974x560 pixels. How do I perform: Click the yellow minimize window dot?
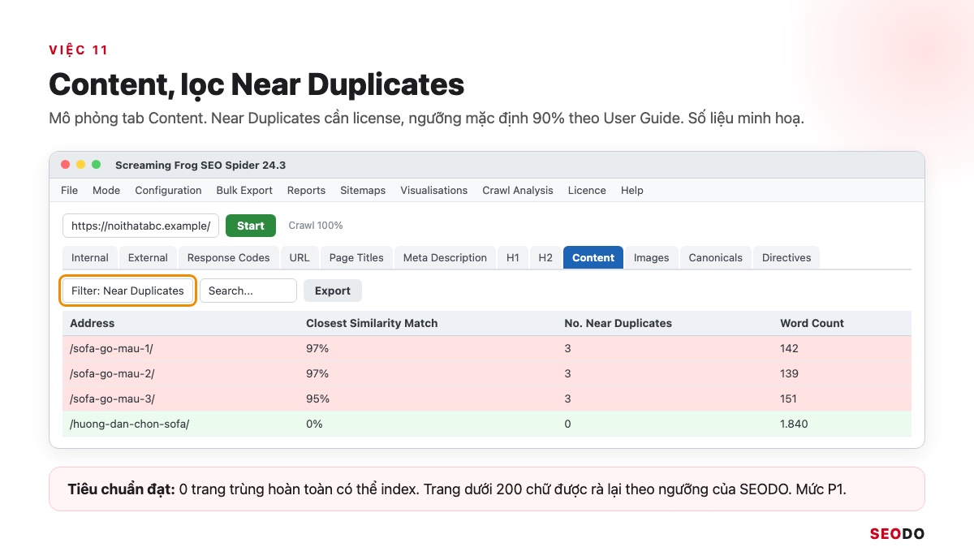tap(80, 165)
